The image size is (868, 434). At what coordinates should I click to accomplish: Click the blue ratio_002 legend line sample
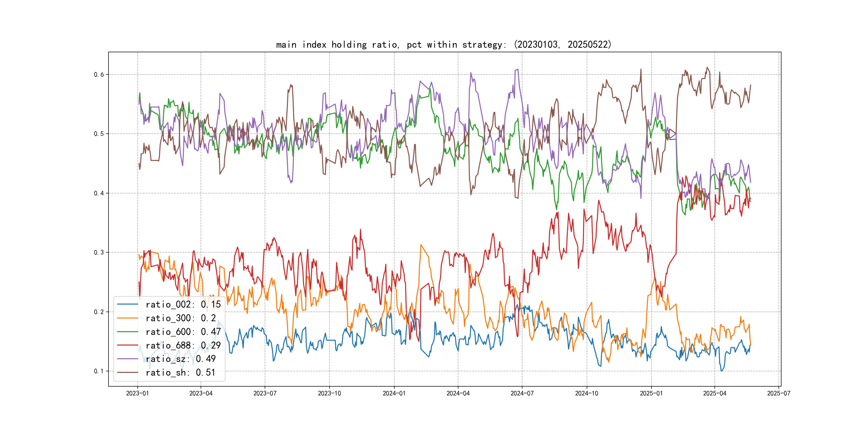coord(127,304)
